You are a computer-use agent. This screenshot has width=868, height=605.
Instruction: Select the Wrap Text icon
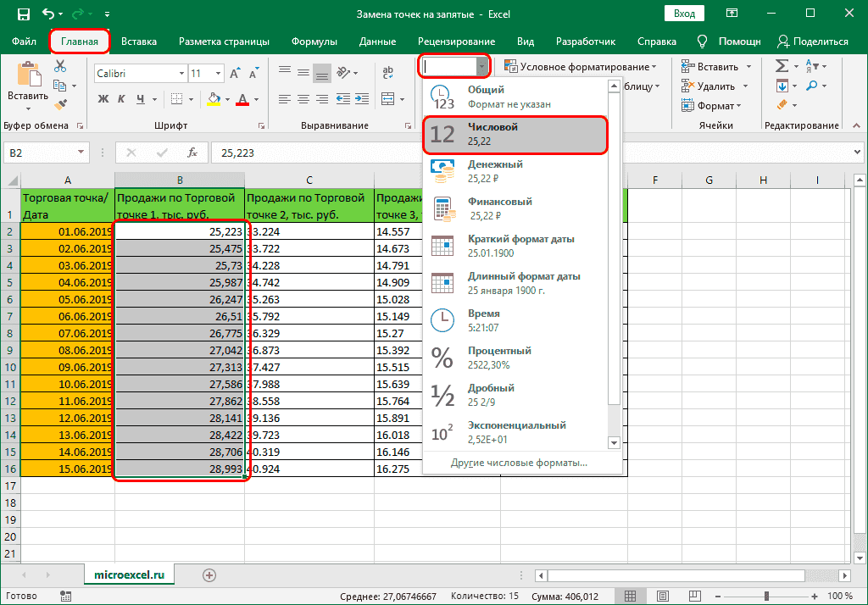pyautogui.click(x=387, y=71)
